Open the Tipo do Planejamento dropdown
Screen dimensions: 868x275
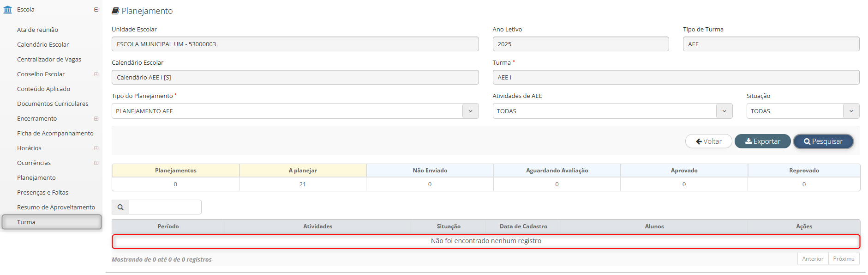(x=470, y=111)
